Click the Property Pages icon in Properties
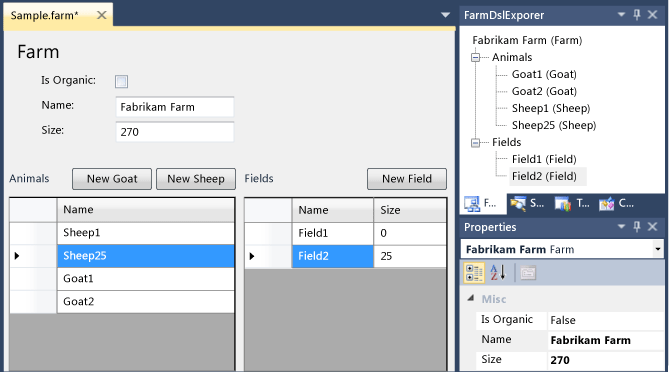Image resolution: width=669 pixels, height=372 pixels. pos(528,273)
